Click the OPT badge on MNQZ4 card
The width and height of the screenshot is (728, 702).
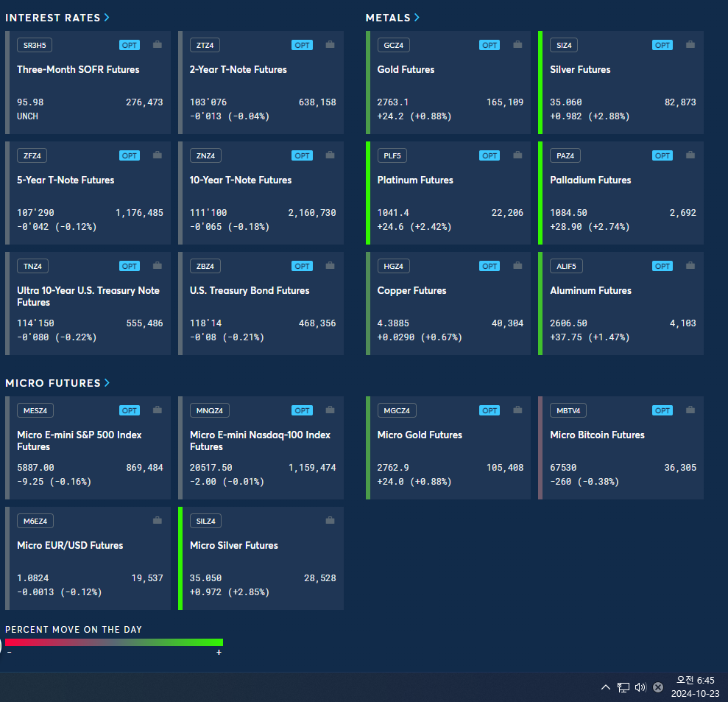point(303,411)
